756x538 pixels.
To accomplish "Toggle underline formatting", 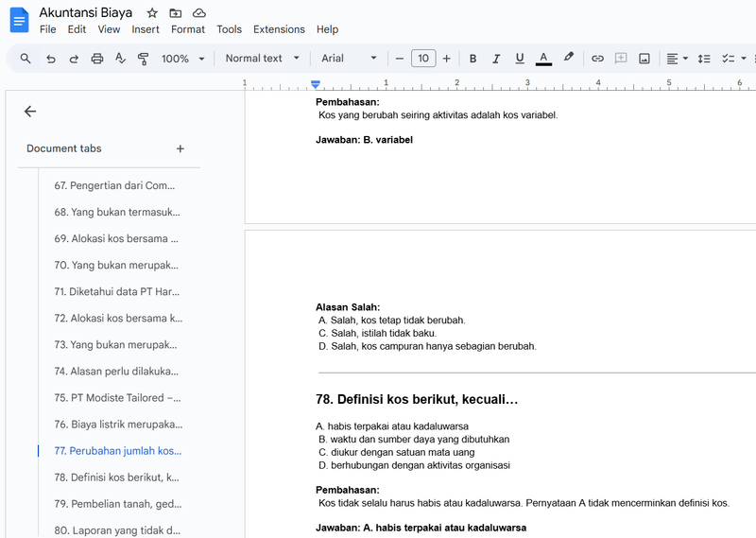I will 520,59.
